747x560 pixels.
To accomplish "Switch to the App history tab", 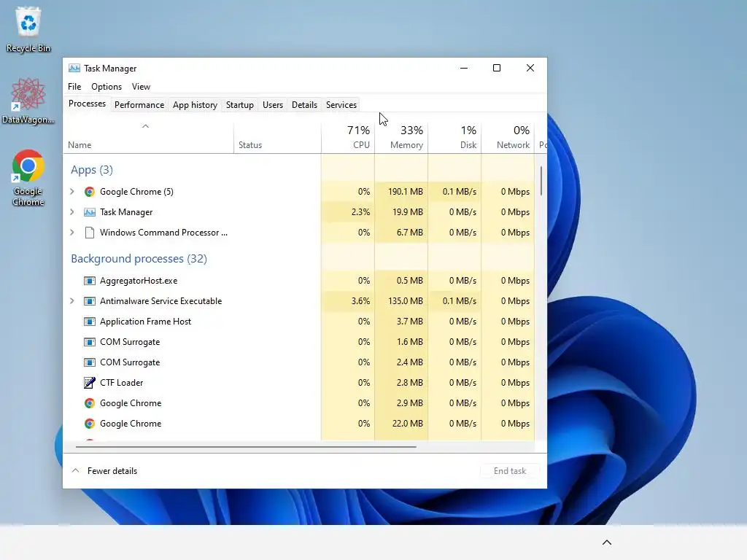I will [195, 105].
